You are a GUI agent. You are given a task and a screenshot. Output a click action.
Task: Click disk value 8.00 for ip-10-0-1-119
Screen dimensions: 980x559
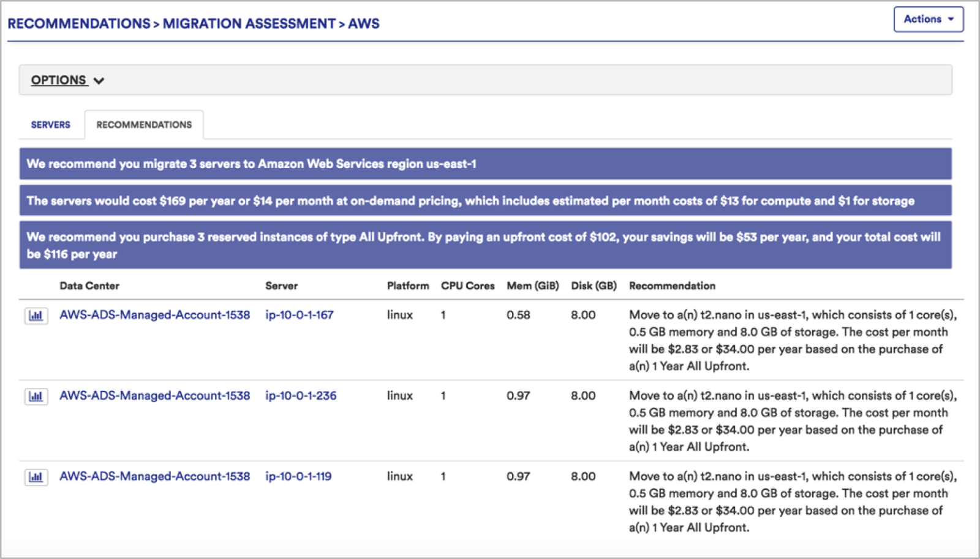pyautogui.click(x=583, y=476)
